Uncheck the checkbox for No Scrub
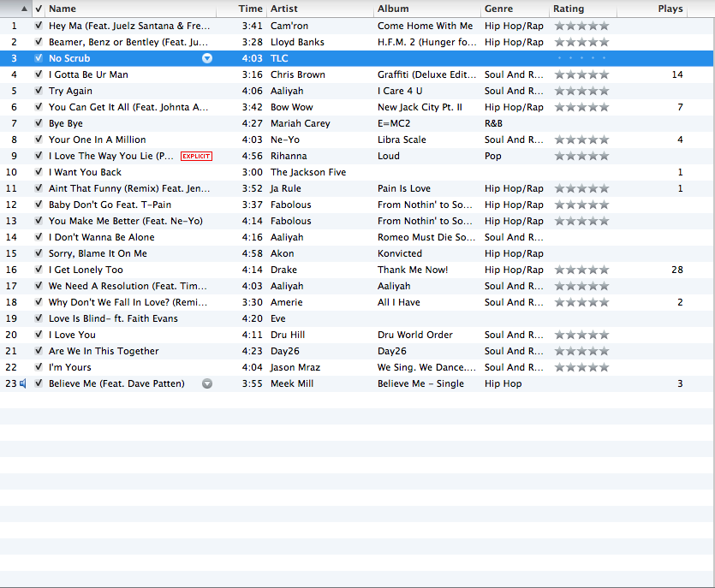The height and width of the screenshot is (588, 715). 38,58
